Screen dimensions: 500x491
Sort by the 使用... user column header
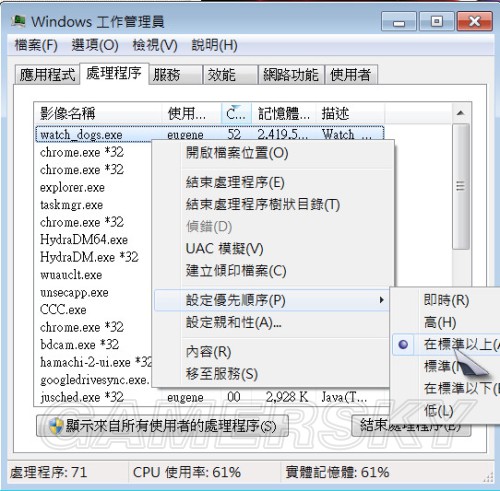[192, 114]
